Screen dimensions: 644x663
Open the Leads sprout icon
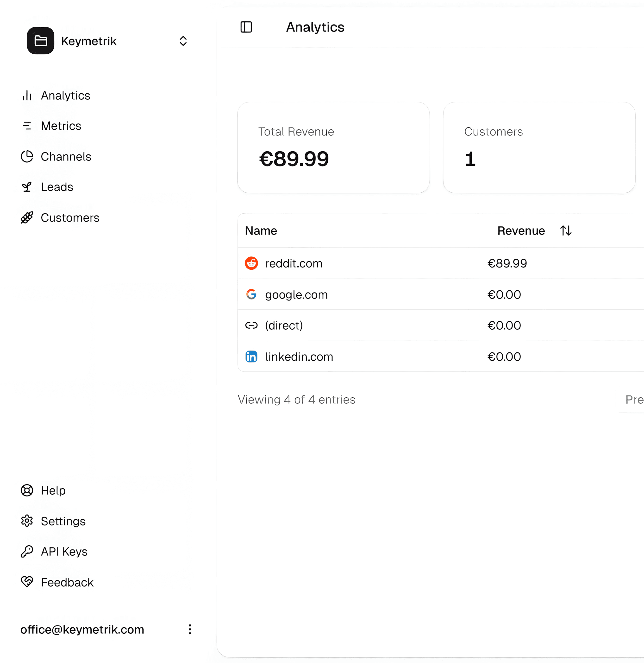tap(27, 187)
